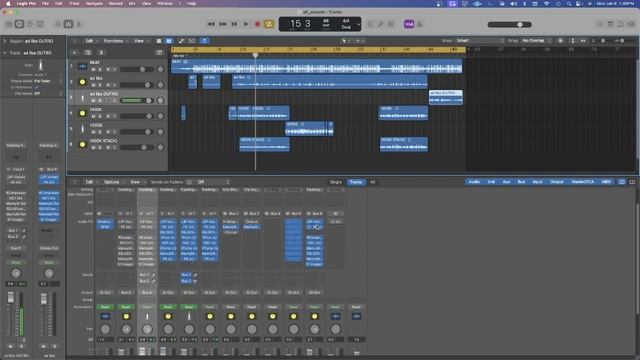Open the Note Pads icon
Image resolution: width=640 pixels, height=360 pixels.
click(x=610, y=24)
